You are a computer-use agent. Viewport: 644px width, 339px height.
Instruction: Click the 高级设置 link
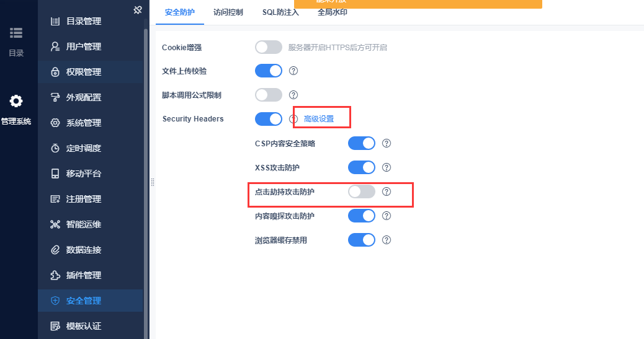(319, 119)
